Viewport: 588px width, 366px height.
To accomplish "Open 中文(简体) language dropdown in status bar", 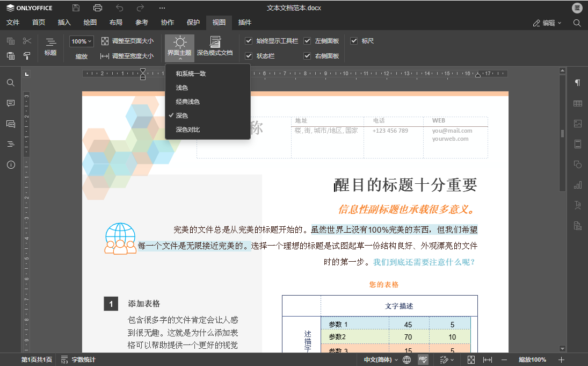I will point(381,360).
